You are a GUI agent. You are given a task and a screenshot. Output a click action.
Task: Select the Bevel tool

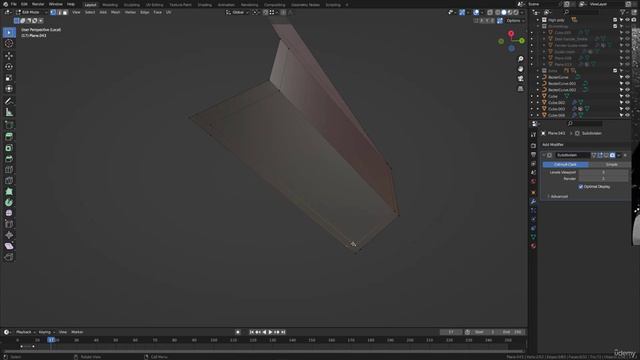pos(9,159)
